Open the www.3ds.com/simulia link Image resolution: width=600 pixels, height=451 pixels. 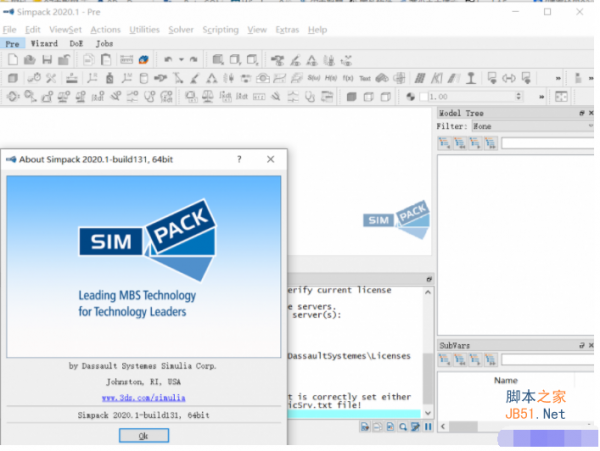click(142, 397)
